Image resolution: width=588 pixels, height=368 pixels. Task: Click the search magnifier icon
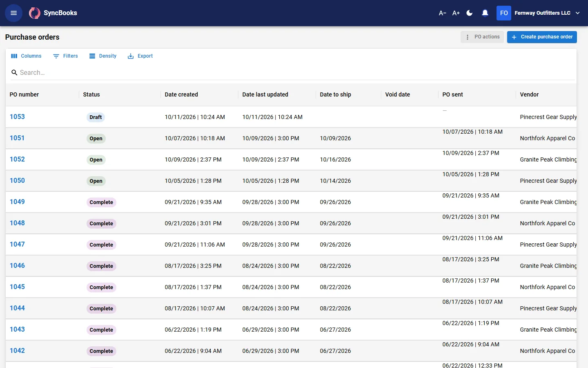[x=14, y=72]
